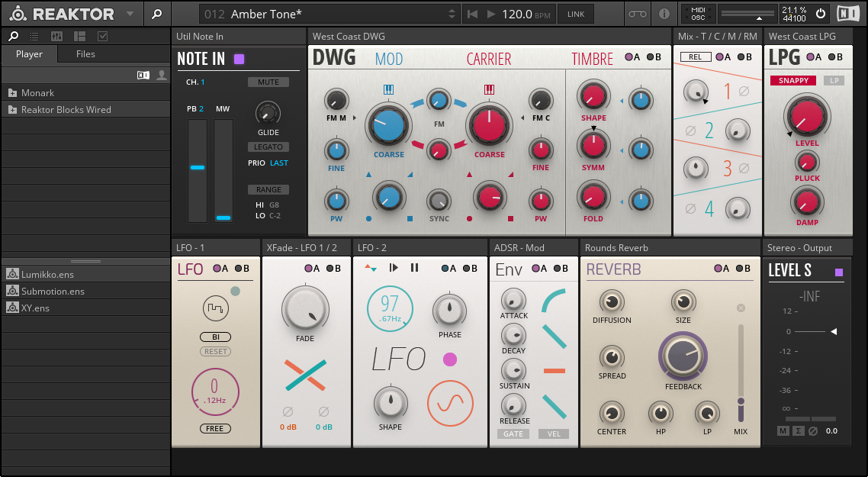Click the rewind transport button
The image size is (868, 477).
pyautogui.click(x=472, y=14)
